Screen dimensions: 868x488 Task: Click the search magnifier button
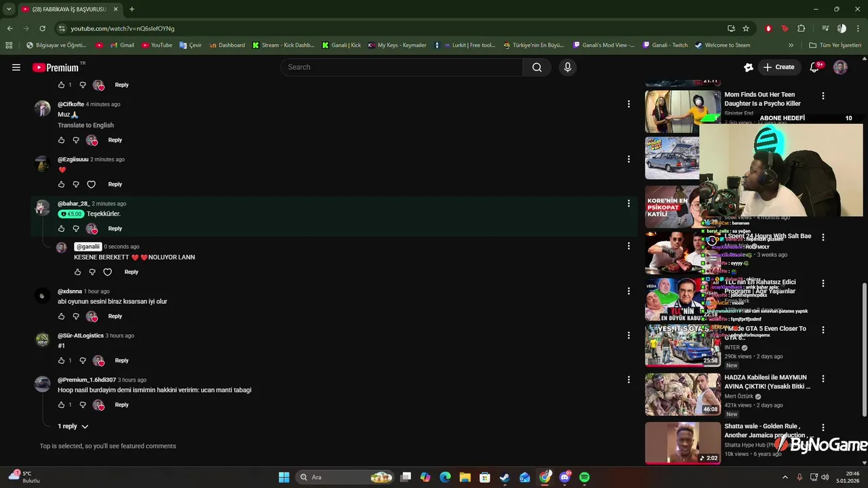pyautogui.click(x=537, y=67)
